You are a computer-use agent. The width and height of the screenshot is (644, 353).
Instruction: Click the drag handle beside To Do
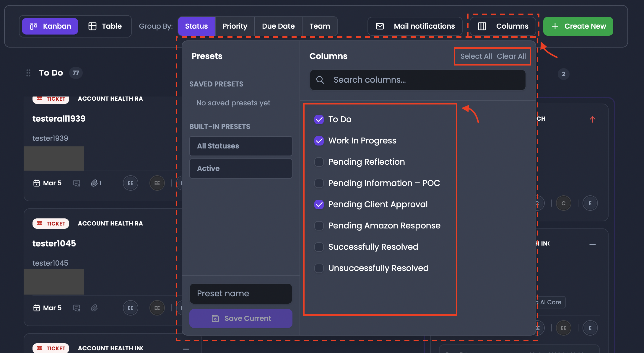[x=28, y=73]
